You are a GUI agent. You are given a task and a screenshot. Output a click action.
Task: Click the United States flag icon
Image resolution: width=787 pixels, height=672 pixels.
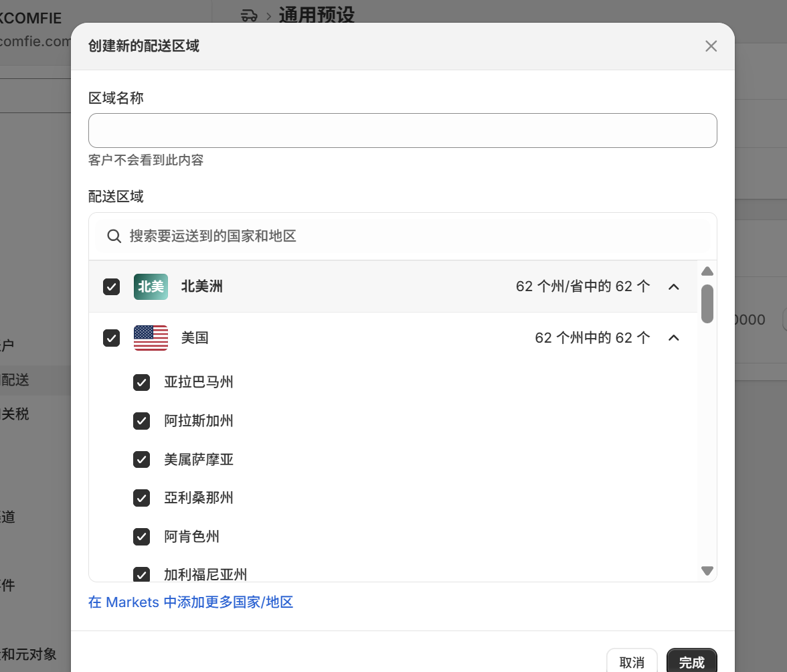(151, 338)
